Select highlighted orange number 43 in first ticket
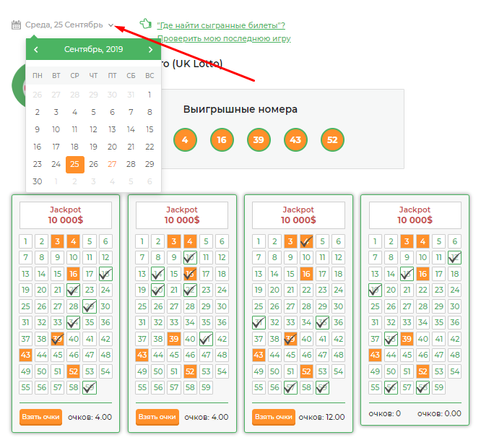Screen dimensions: 494x448 click(25, 355)
